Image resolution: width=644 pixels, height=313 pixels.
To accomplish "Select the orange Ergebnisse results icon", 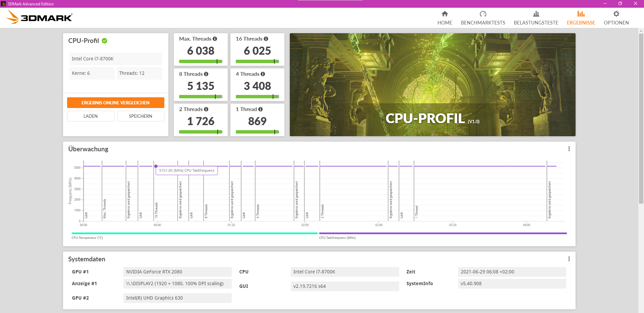I will (581, 14).
